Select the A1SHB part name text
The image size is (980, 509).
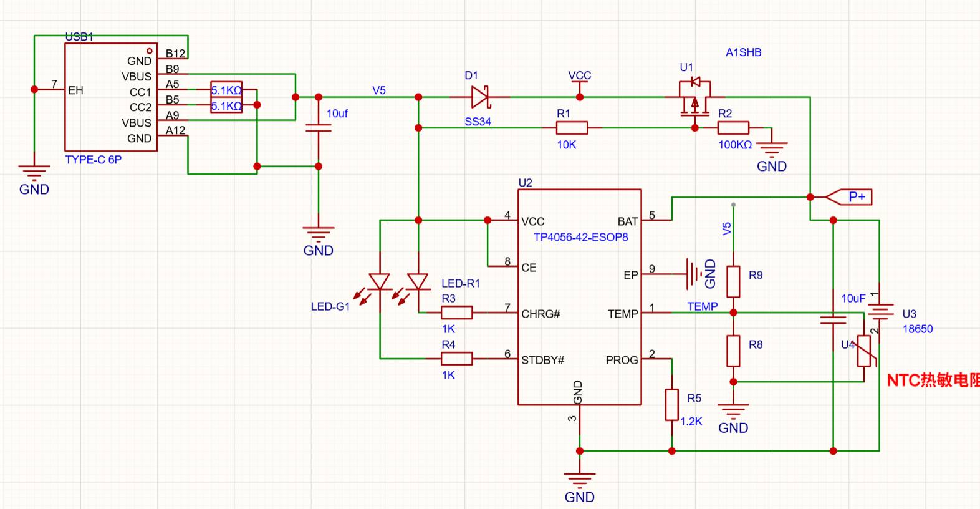743,52
